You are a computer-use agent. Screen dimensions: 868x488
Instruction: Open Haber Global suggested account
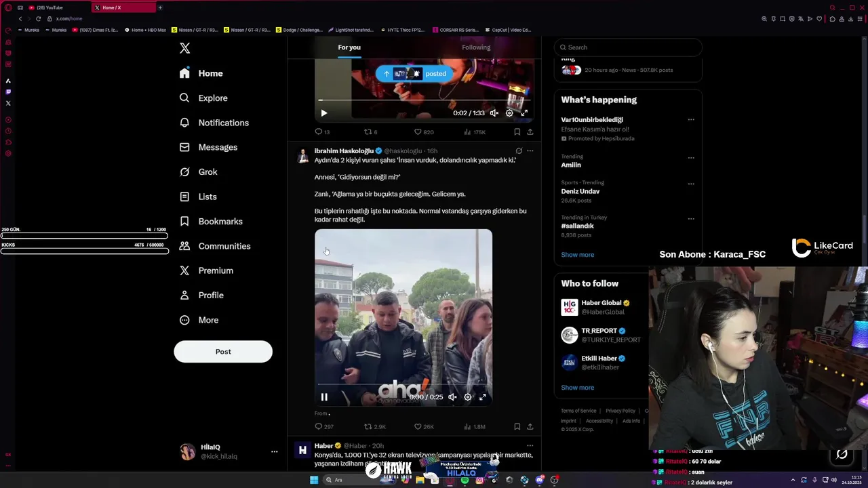tap(601, 307)
